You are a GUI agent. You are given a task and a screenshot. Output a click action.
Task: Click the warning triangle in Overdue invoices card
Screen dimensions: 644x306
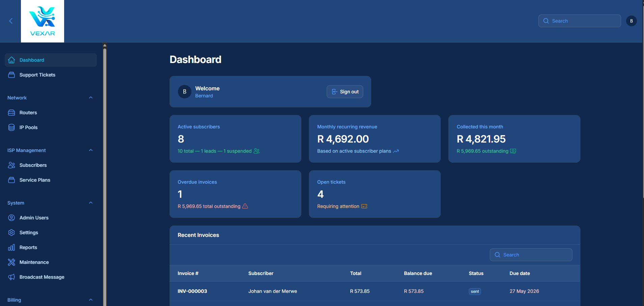pos(245,206)
